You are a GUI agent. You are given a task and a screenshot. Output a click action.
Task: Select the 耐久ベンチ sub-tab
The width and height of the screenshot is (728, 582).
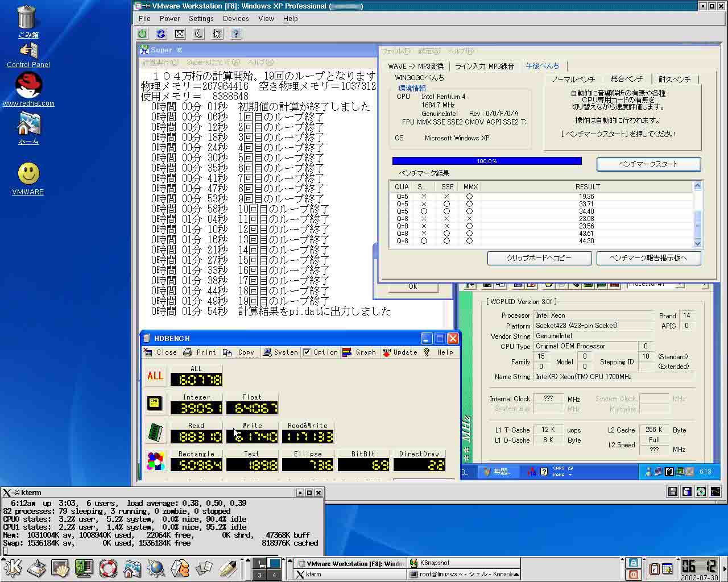pyautogui.click(x=675, y=80)
